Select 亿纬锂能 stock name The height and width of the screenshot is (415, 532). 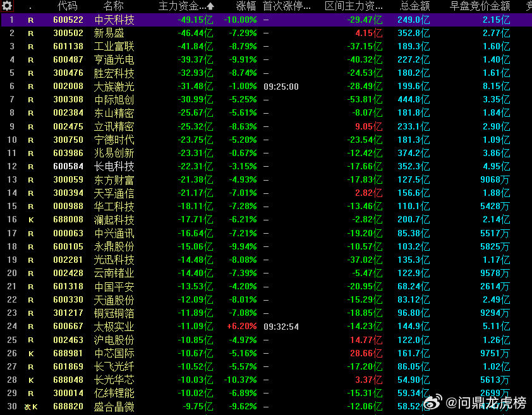(114, 394)
